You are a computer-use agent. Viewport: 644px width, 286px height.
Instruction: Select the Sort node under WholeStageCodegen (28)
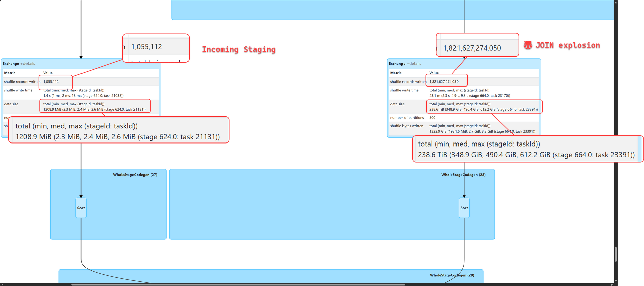(x=464, y=208)
